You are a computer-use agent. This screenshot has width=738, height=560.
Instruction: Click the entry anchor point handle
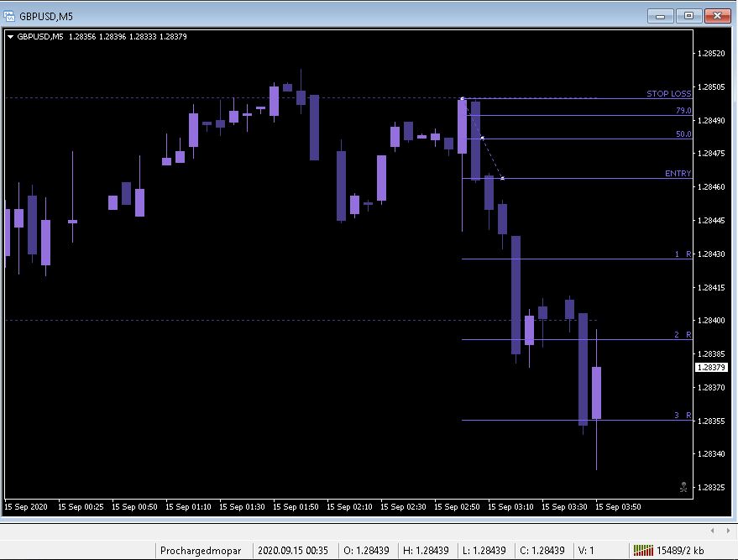coord(503,178)
